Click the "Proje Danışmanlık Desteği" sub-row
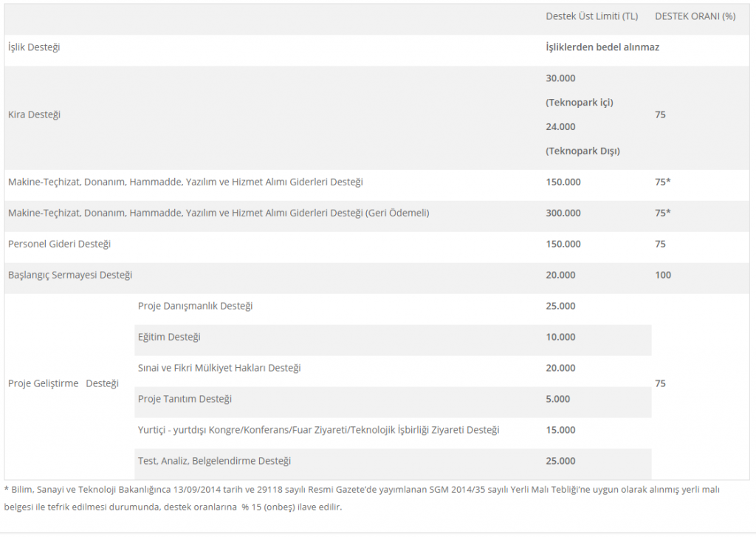Viewport: 756px width, 537px height. coord(195,307)
